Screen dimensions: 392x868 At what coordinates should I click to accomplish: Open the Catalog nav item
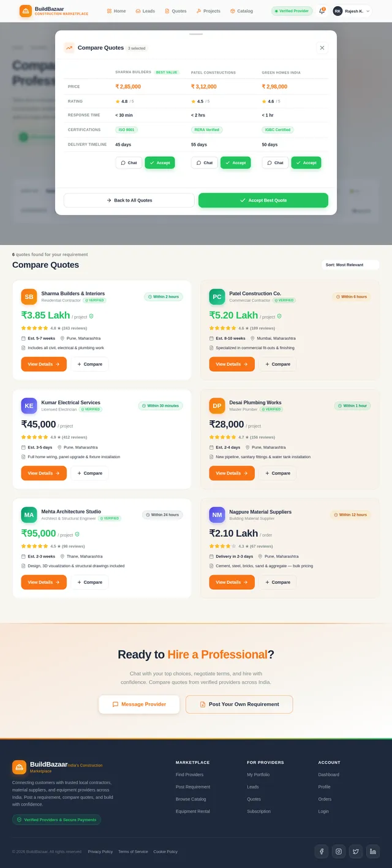[x=241, y=11]
